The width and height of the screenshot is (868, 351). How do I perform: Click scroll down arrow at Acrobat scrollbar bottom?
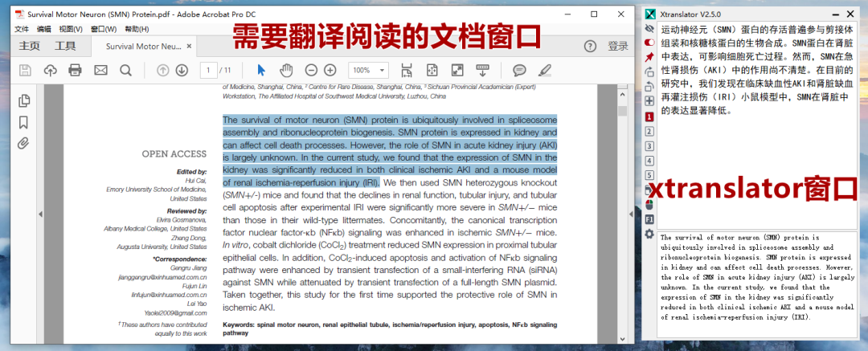(622, 338)
